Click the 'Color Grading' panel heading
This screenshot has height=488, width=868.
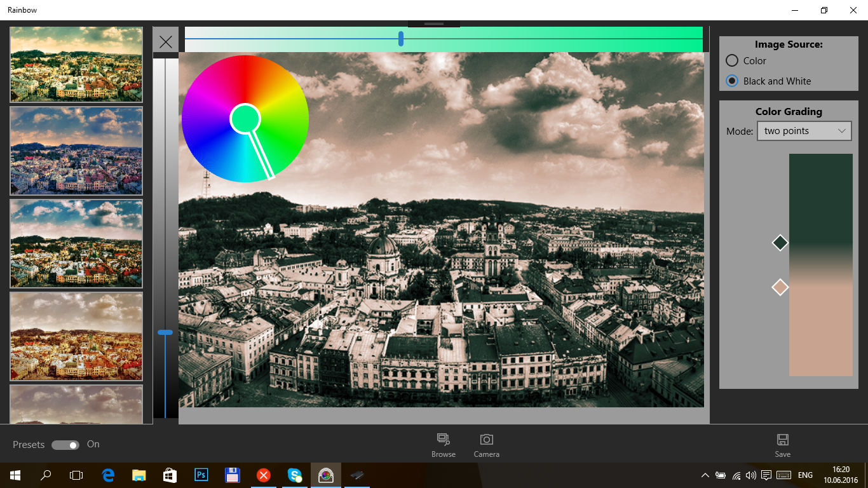click(789, 111)
